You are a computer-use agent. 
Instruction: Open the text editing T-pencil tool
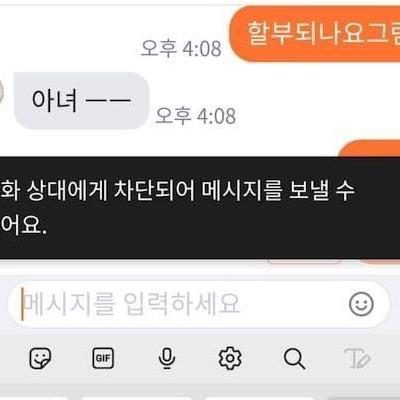click(357, 358)
